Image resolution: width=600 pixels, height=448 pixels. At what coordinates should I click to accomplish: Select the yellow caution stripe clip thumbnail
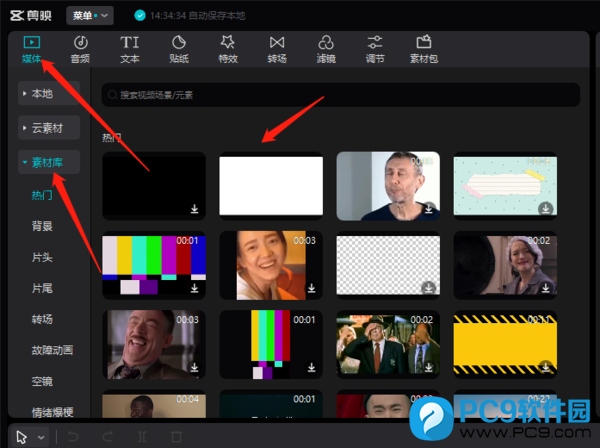pyautogui.click(x=505, y=344)
